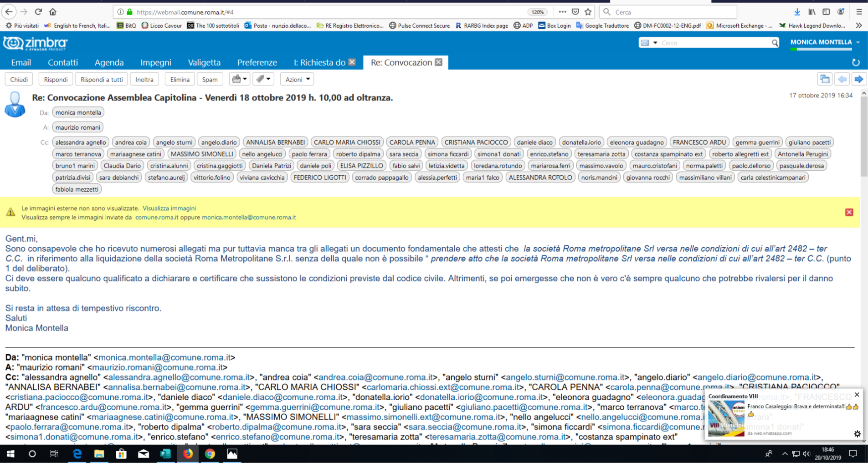Click the Inoltra button
This screenshot has height=463, width=868.
(x=144, y=79)
